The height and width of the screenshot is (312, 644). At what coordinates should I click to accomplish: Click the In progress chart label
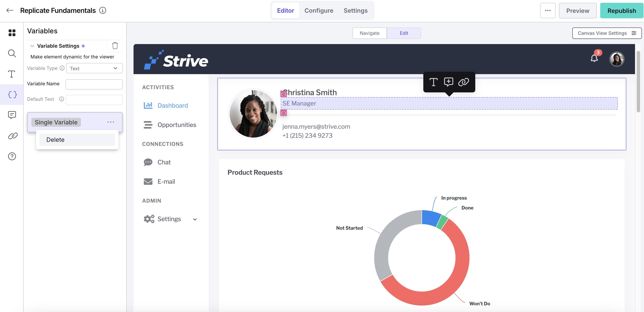[454, 198]
